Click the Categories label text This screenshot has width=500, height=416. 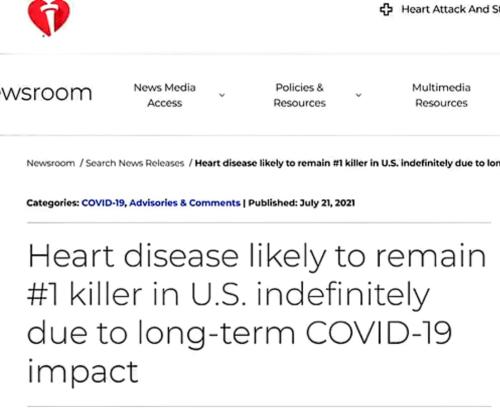point(53,203)
